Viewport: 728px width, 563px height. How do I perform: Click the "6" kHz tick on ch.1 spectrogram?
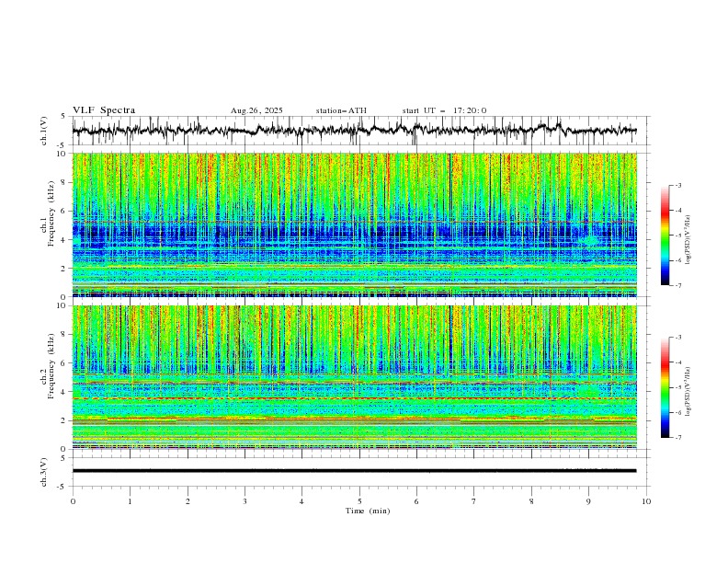click(x=64, y=211)
